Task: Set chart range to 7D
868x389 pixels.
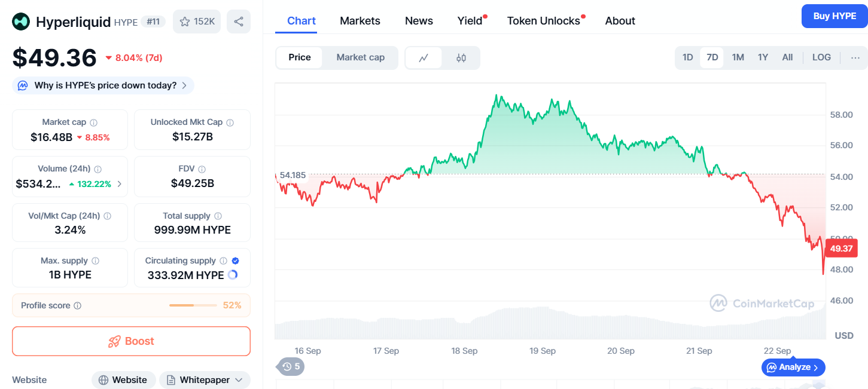Action: pos(712,57)
